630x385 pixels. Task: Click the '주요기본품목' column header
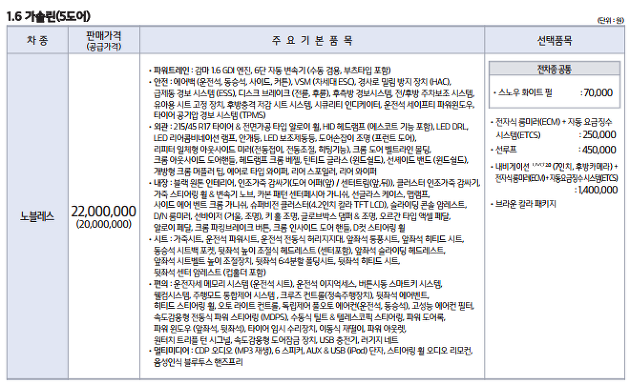click(x=312, y=40)
